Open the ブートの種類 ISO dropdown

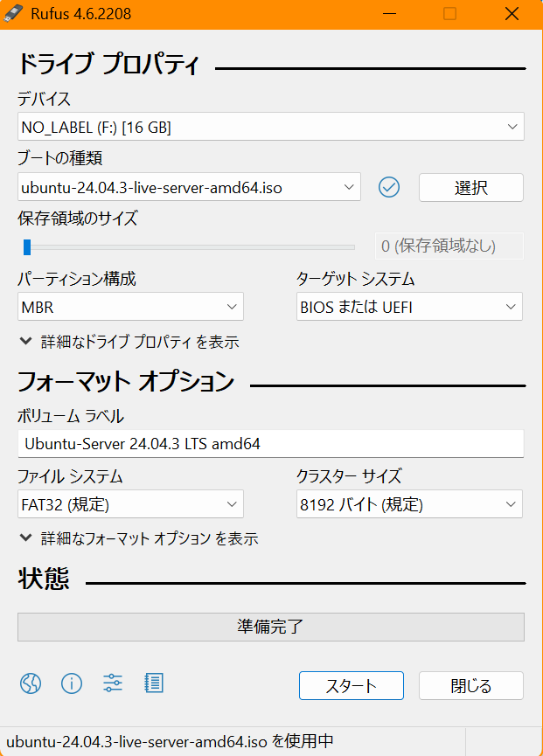(189, 187)
